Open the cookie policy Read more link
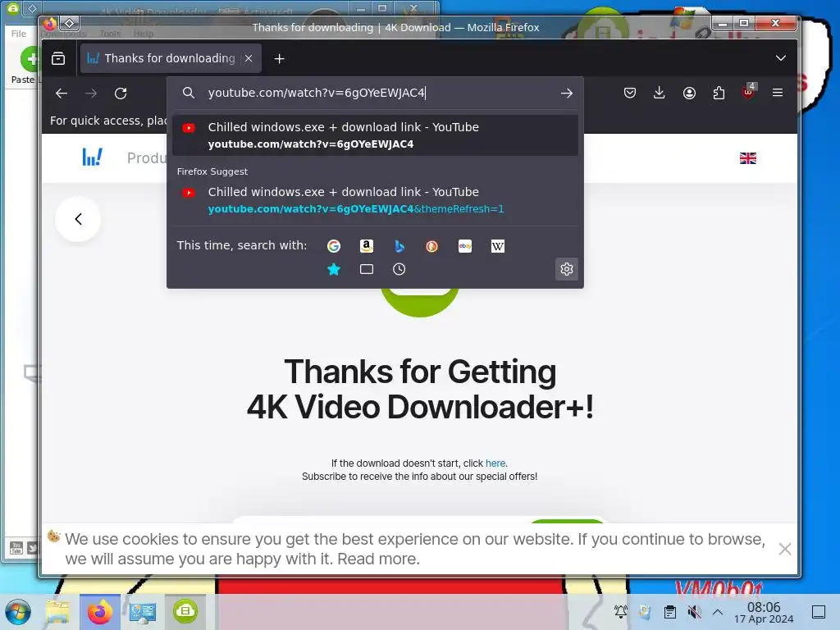Viewport: 840px width, 630px height. (x=377, y=559)
